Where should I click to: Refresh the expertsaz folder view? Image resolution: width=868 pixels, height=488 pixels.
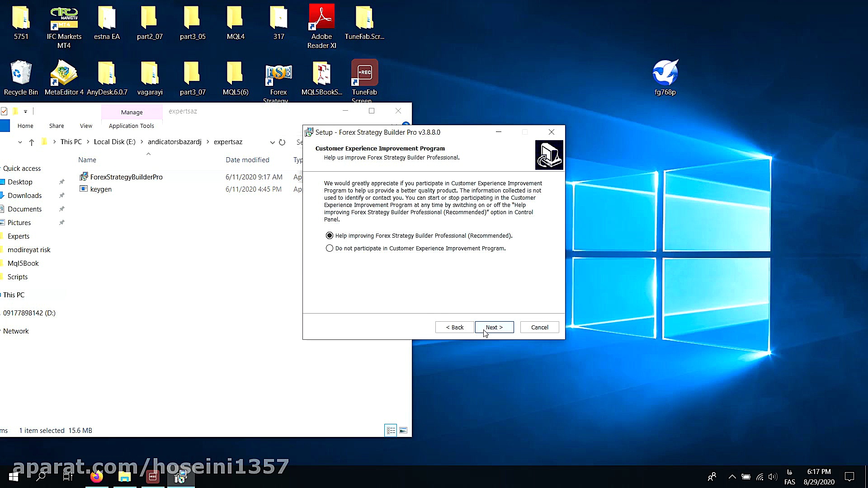point(282,142)
